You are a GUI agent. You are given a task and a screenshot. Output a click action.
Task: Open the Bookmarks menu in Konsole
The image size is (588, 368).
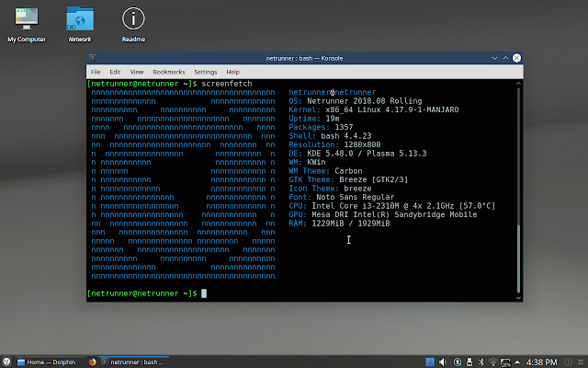[169, 72]
